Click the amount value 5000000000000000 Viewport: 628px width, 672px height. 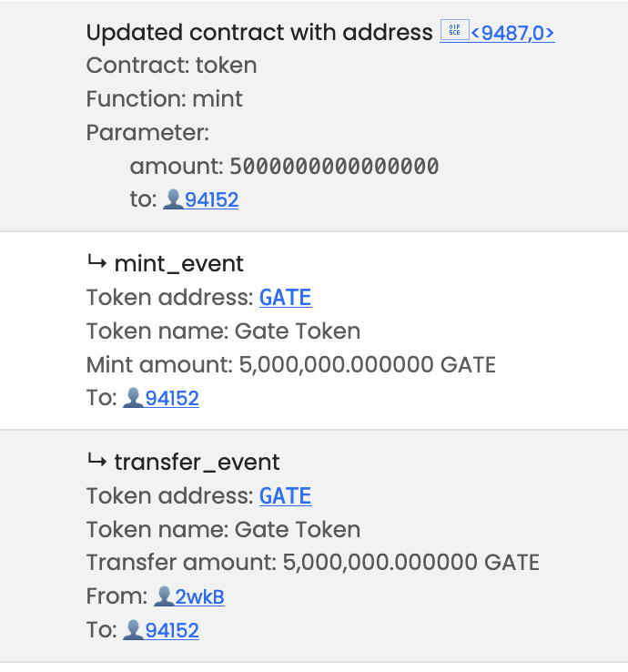point(334,167)
